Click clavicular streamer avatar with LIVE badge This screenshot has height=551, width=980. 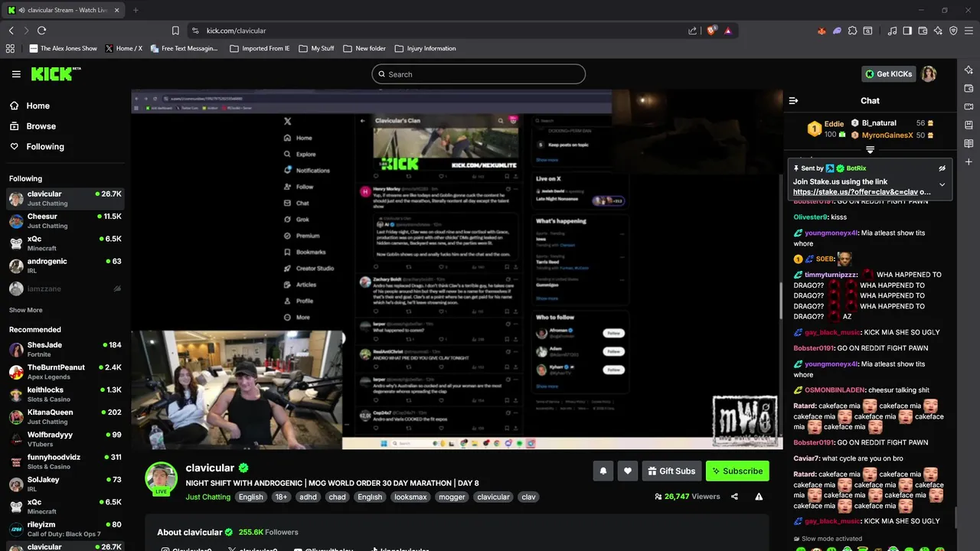pos(161,478)
